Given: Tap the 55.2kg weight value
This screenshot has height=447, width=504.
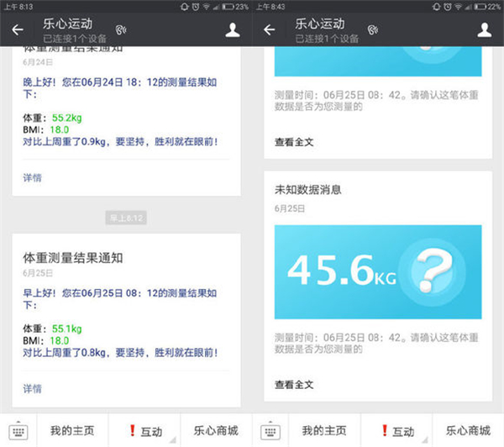Looking at the screenshot, I should point(67,118).
